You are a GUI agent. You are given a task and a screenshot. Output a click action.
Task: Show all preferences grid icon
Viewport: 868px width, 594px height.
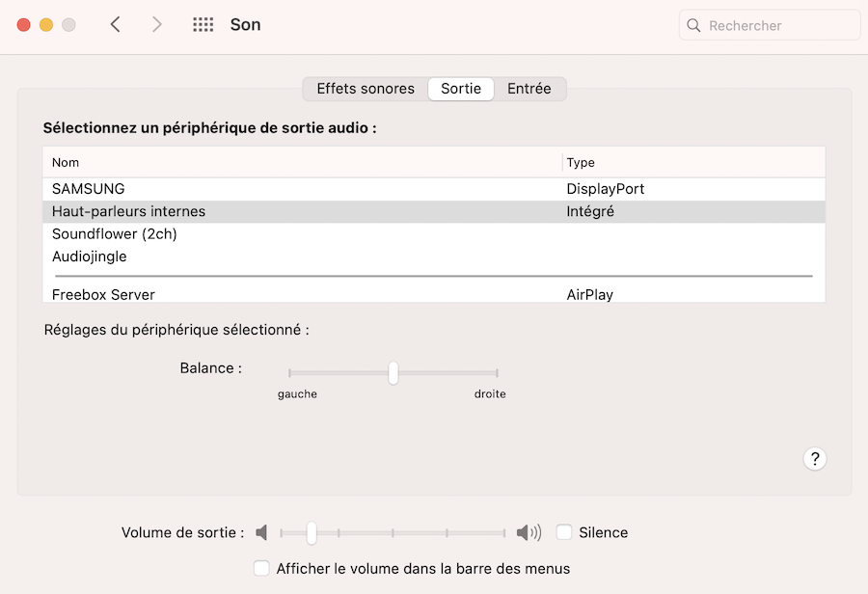[203, 25]
